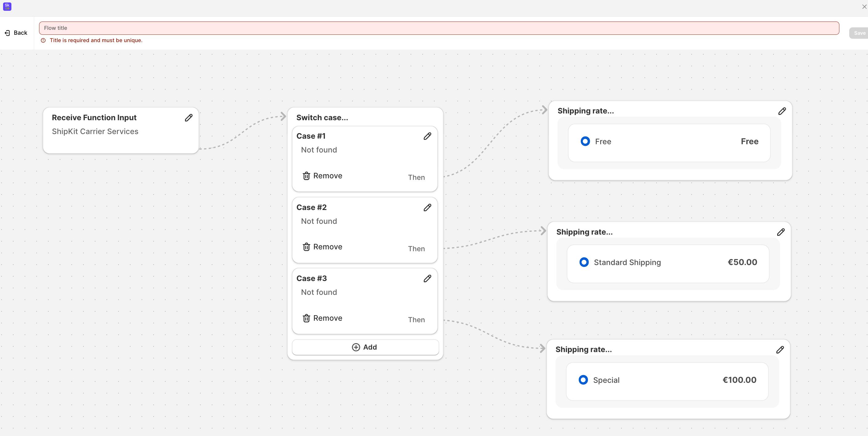Image resolution: width=868 pixels, height=436 pixels.
Task: Select the Standard Shipping radio option
Action: [x=584, y=262]
